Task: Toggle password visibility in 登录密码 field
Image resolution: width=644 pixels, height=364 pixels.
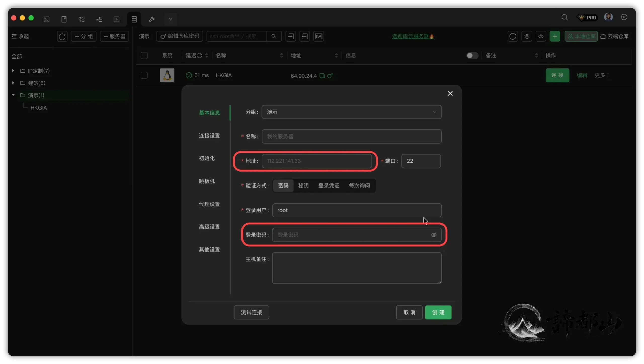Action: coord(434,235)
